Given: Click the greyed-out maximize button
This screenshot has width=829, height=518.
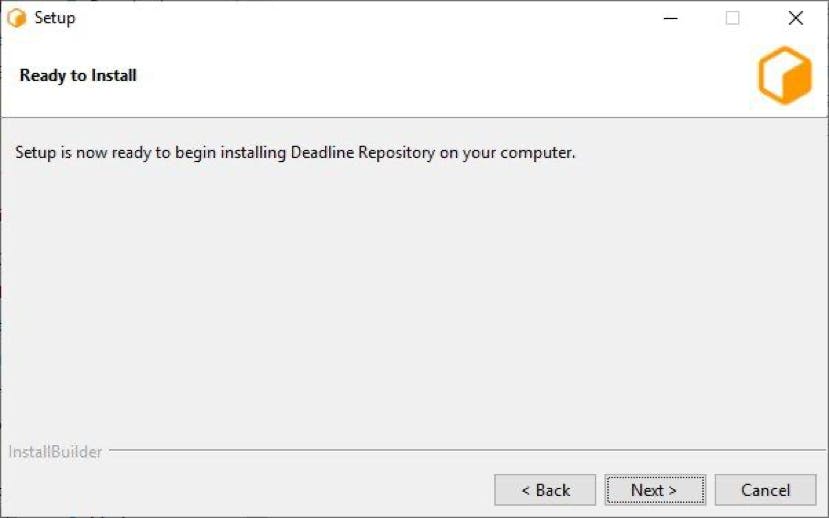Looking at the screenshot, I should click(732, 18).
